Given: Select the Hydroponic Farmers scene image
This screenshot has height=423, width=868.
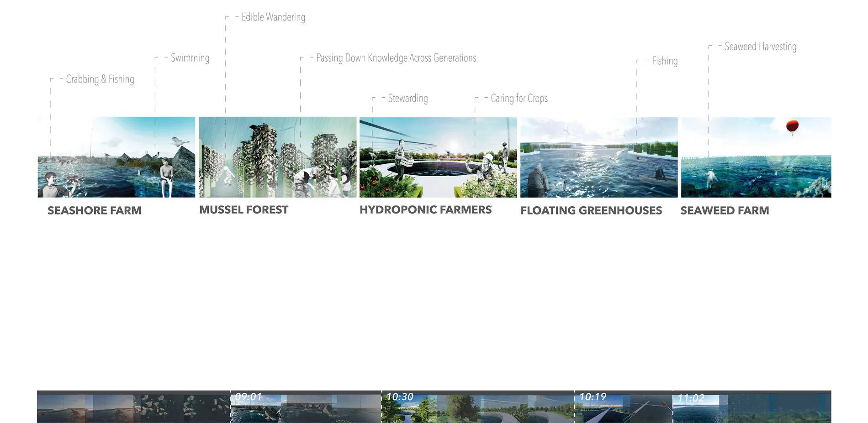Looking at the screenshot, I should point(438,157).
